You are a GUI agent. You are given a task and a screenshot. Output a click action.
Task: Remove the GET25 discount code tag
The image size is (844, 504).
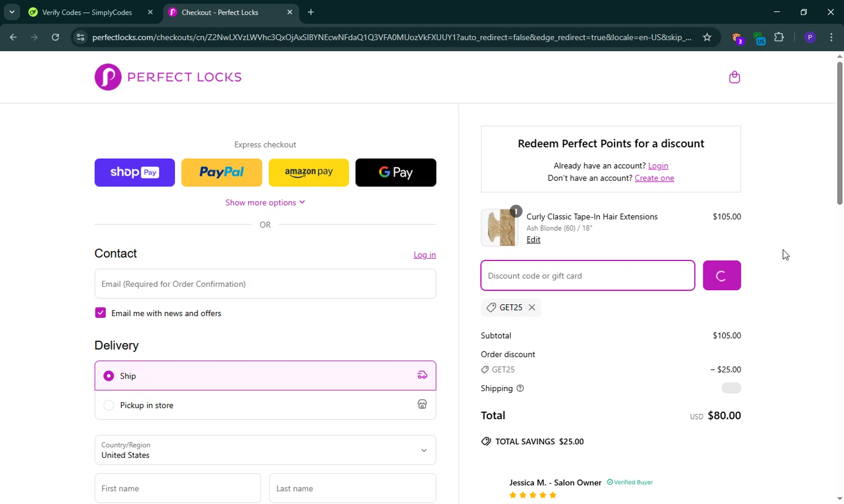point(532,307)
